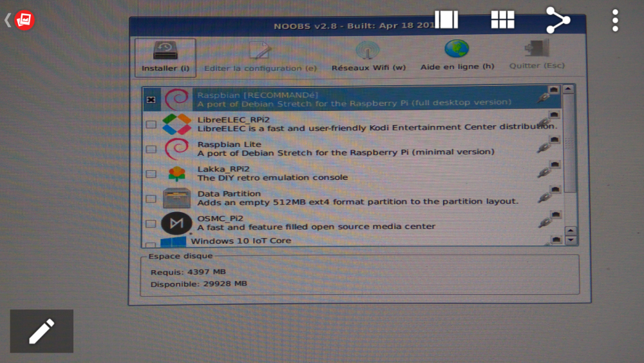
Task: Click the Raspbian Lite swirl logo
Action: [176, 149]
